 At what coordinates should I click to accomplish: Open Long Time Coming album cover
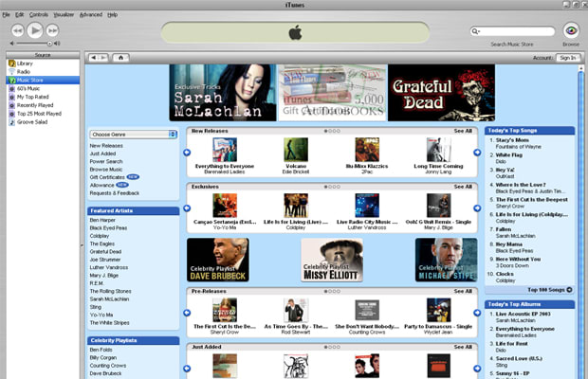438,150
